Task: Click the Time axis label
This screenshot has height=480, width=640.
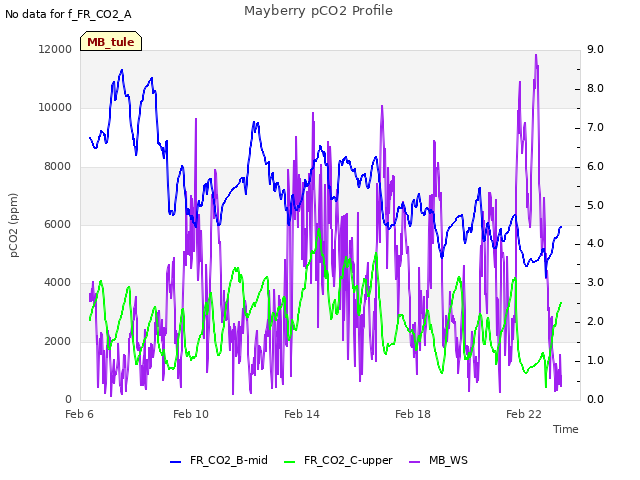Action: coord(566,429)
